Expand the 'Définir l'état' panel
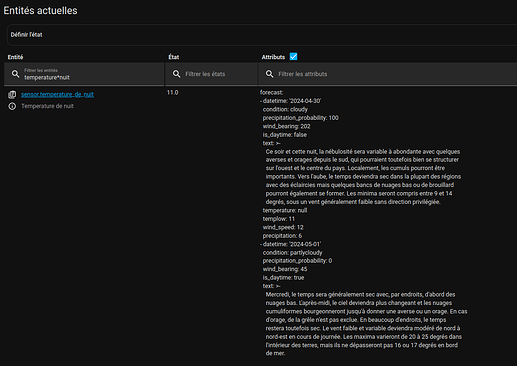Viewport: 517px width, 366px height. point(262,35)
